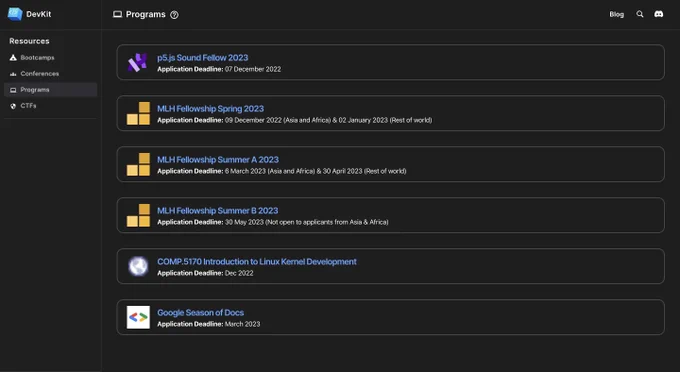Click the Resources sidebar heading
The image size is (680, 372).
(29, 41)
